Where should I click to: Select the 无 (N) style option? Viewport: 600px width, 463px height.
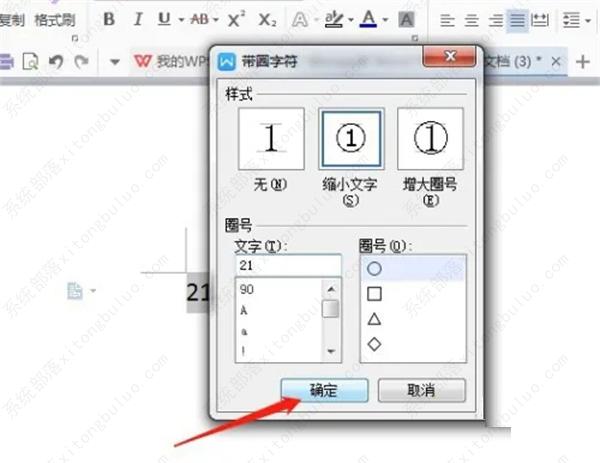(271, 139)
